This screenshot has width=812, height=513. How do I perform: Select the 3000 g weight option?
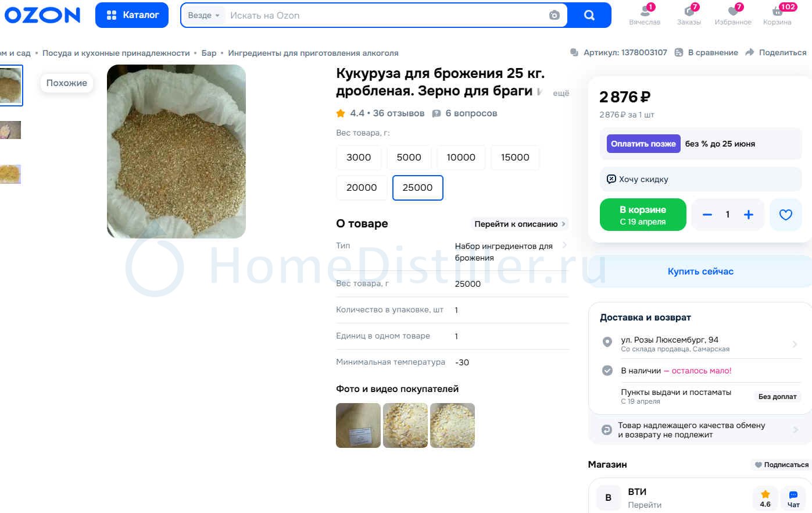click(359, 158)
